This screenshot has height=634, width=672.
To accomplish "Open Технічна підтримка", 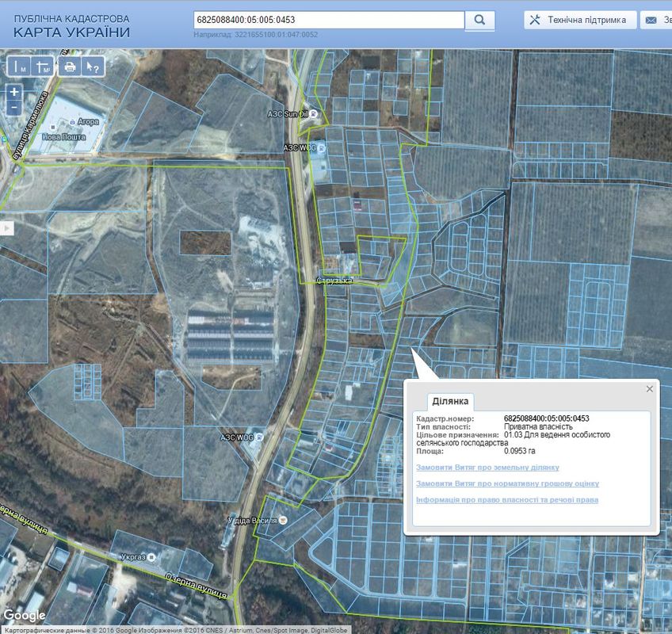I will pyautogui.click(x=579, y=20).
